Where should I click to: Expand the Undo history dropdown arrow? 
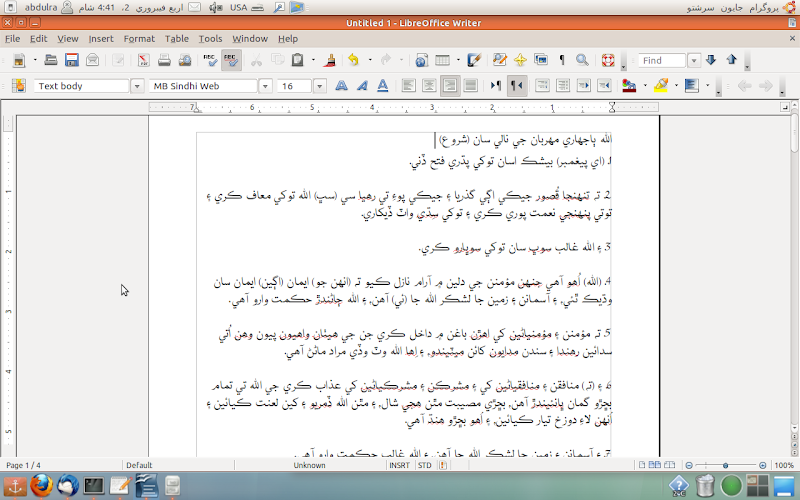[369, 60]
